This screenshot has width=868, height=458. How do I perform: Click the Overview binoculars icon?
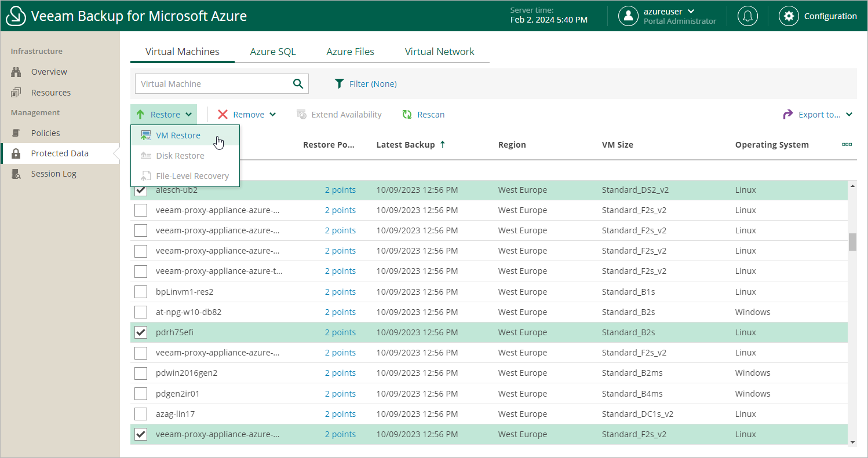(16, 72)
